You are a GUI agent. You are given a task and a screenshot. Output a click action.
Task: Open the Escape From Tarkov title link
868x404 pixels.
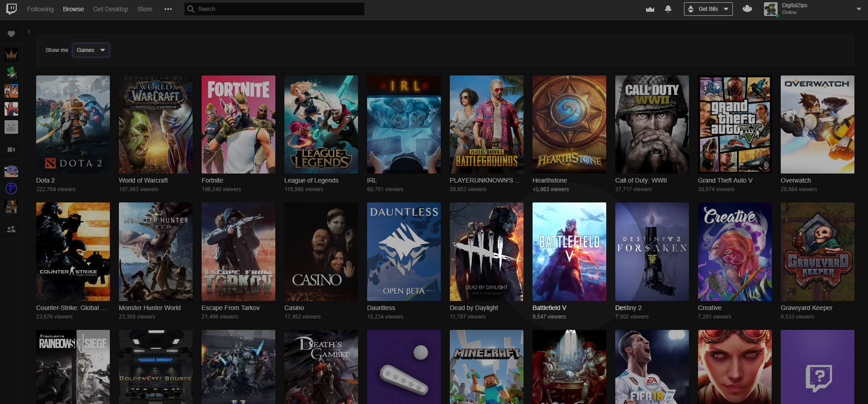pos(231,308)
